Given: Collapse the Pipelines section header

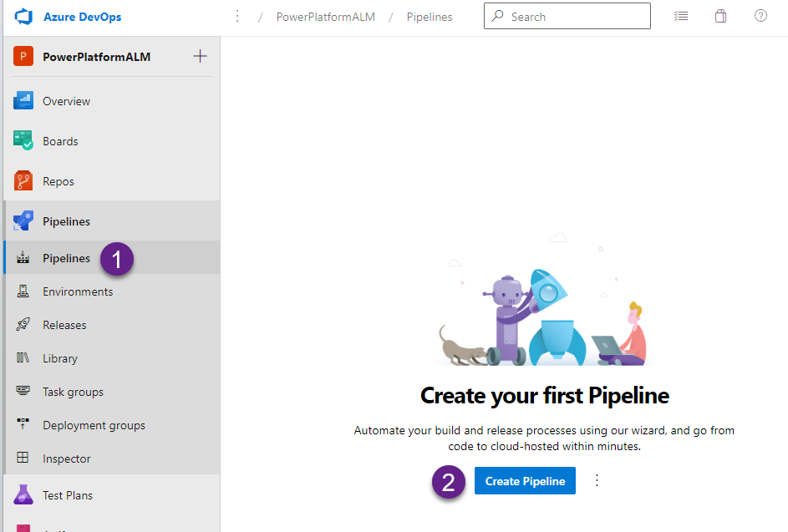Looking at the screenshot, I should point(67,221).
